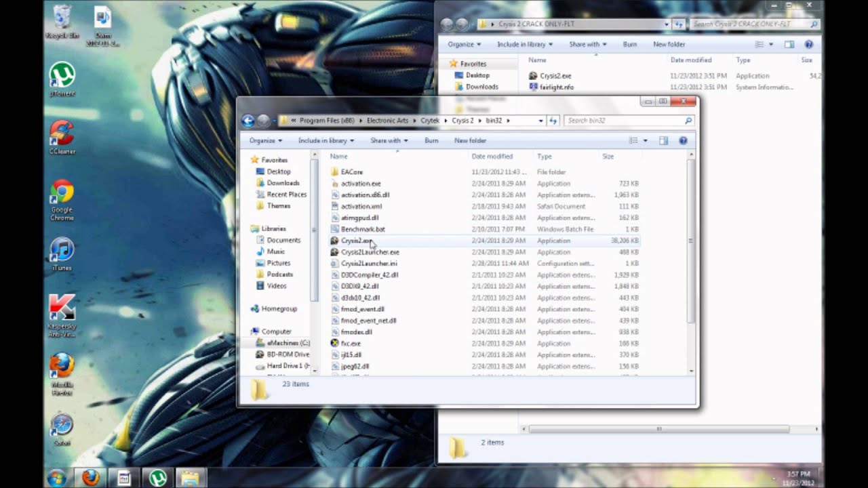Open Firefox from the taskbar
Screen dimensions: 868x488
pyautogui.click(x=90, y=478)
